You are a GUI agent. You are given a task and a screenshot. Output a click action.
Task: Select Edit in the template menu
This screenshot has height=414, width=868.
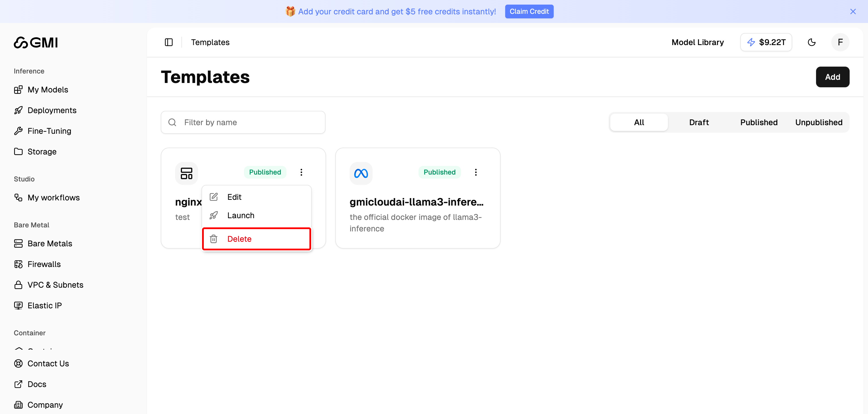pyautogui.click(x=234, y=197)
